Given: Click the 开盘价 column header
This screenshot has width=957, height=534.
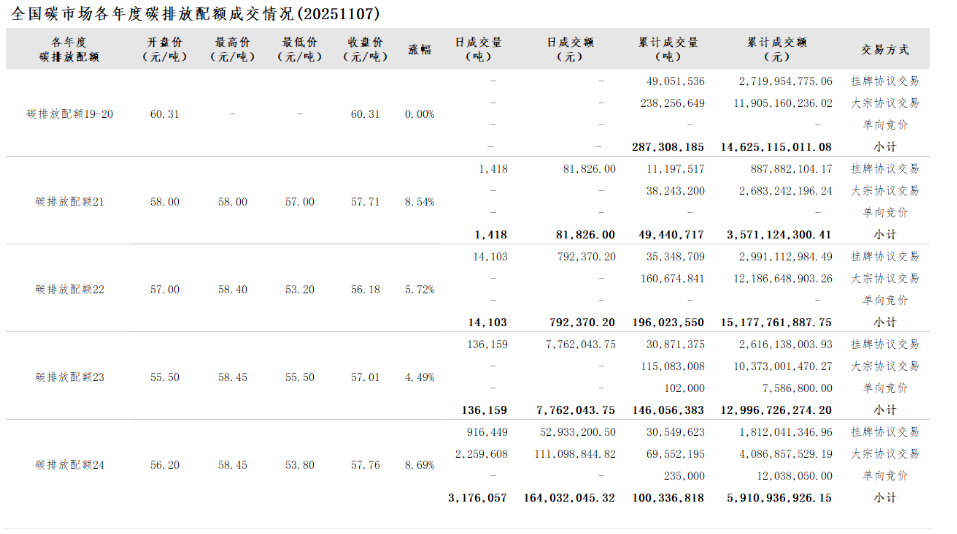Looking at the screenshot, I should [x=165, y=49].
